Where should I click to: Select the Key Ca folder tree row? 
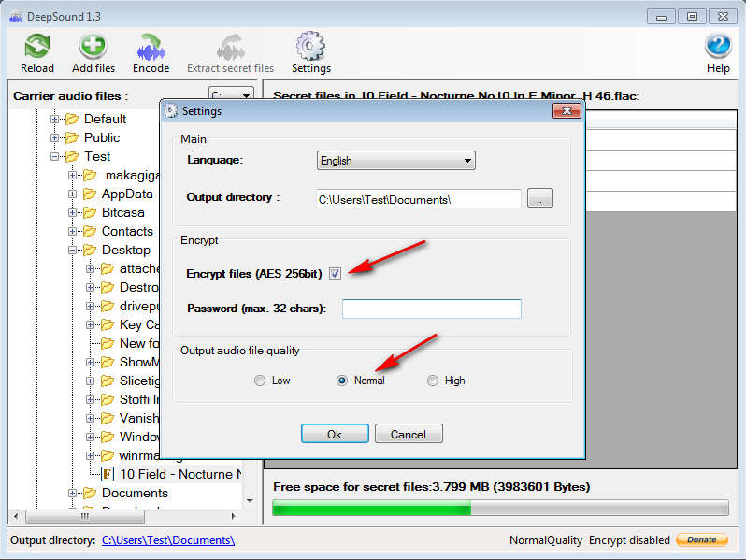[139, 324]
